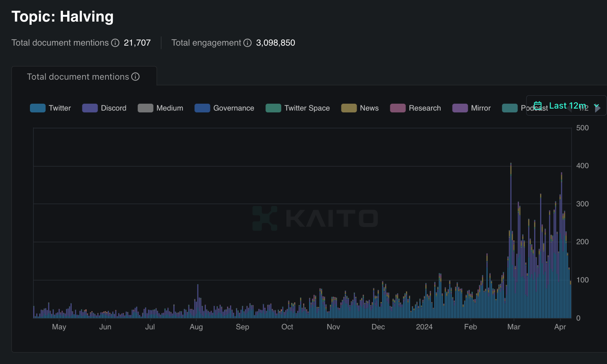Image resolution: width=607 pixels, height=364 pixels.
Task: Click the 200 value on y-axis
Action: pos(583,242)
